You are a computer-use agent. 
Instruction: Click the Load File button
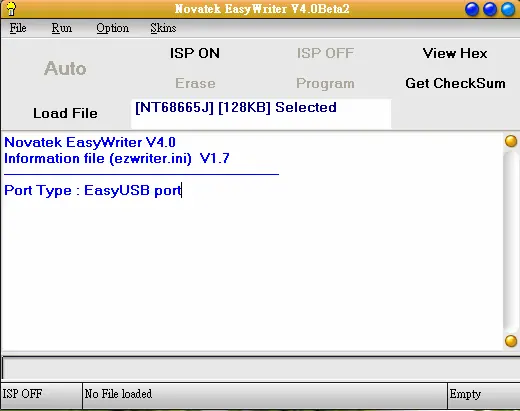point(65,113)
